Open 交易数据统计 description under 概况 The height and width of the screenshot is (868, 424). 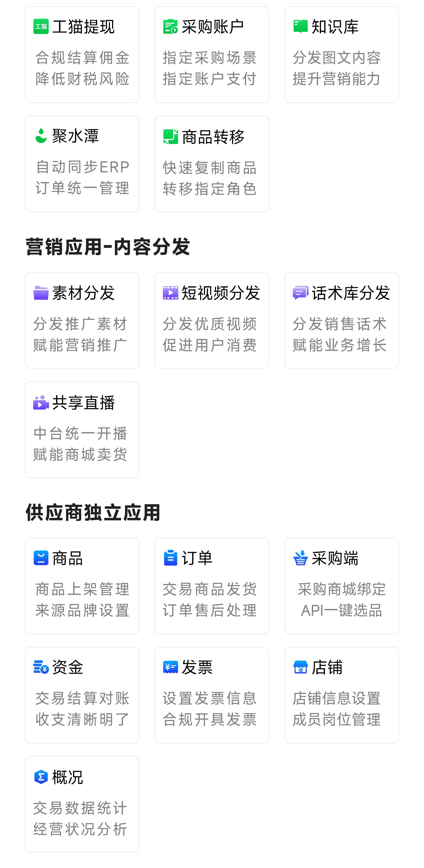(x=80, y=808)
